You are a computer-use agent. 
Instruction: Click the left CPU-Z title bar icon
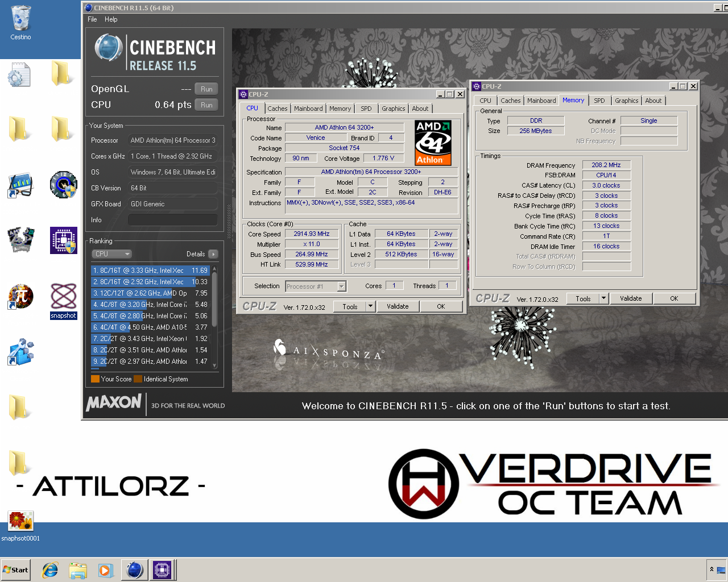coord(243,94)
